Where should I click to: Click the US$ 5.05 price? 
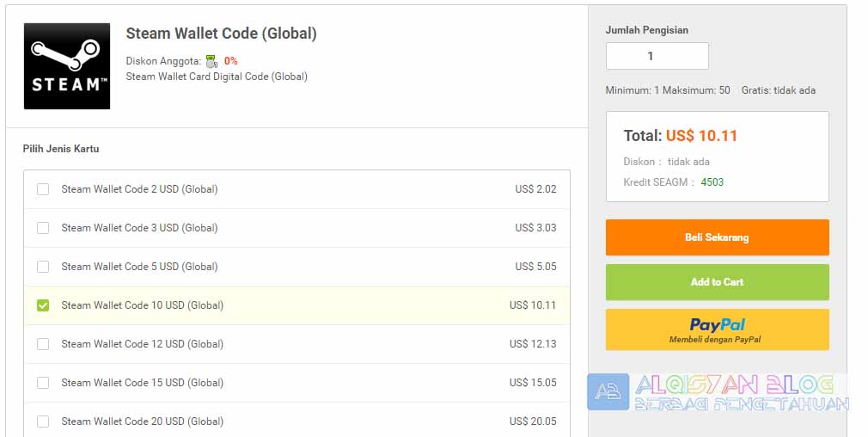tap(535, 267)
